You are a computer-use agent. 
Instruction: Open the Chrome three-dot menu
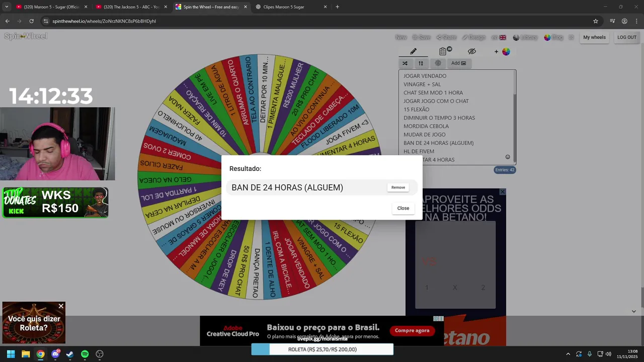(x=636, y=21)
